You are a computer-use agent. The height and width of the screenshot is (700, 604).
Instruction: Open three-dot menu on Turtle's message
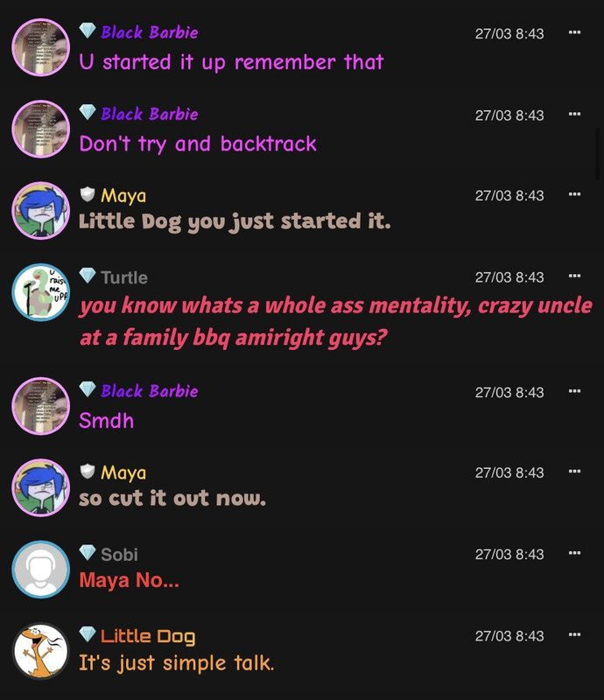coord(574,276)
